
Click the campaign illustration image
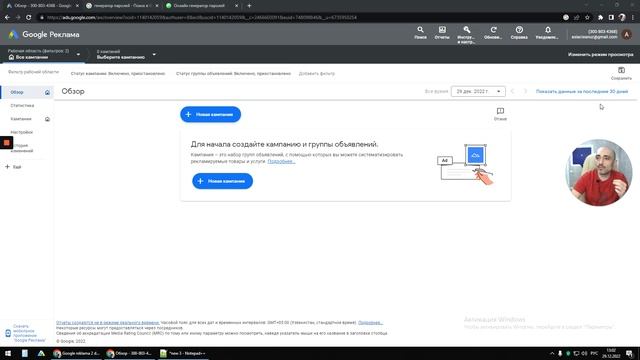pos(465,164)
